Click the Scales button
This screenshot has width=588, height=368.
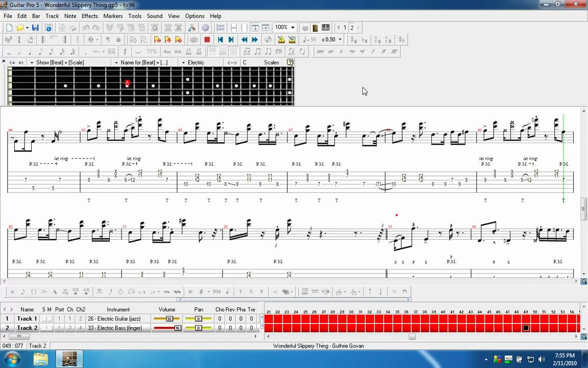tap(271, 63)
